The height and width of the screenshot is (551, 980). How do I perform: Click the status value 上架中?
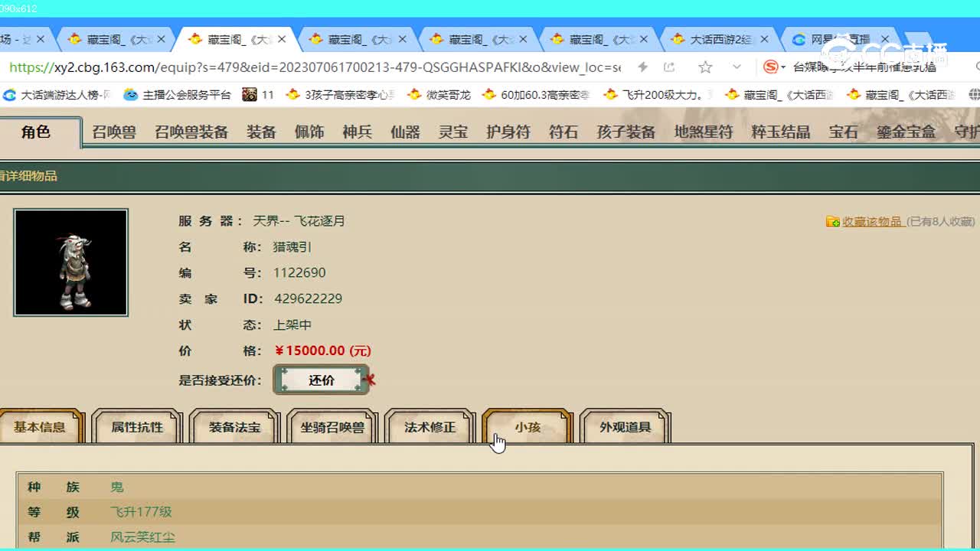[292, 324]
